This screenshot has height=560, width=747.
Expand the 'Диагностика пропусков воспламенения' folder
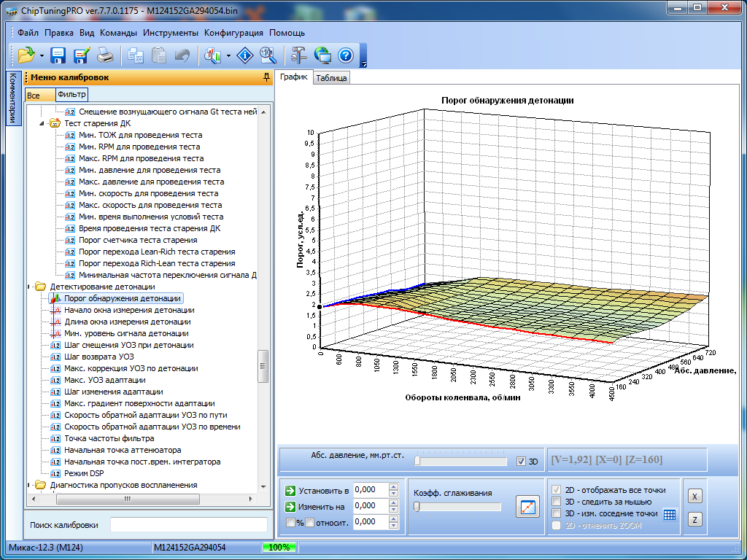tap(30, 485)
